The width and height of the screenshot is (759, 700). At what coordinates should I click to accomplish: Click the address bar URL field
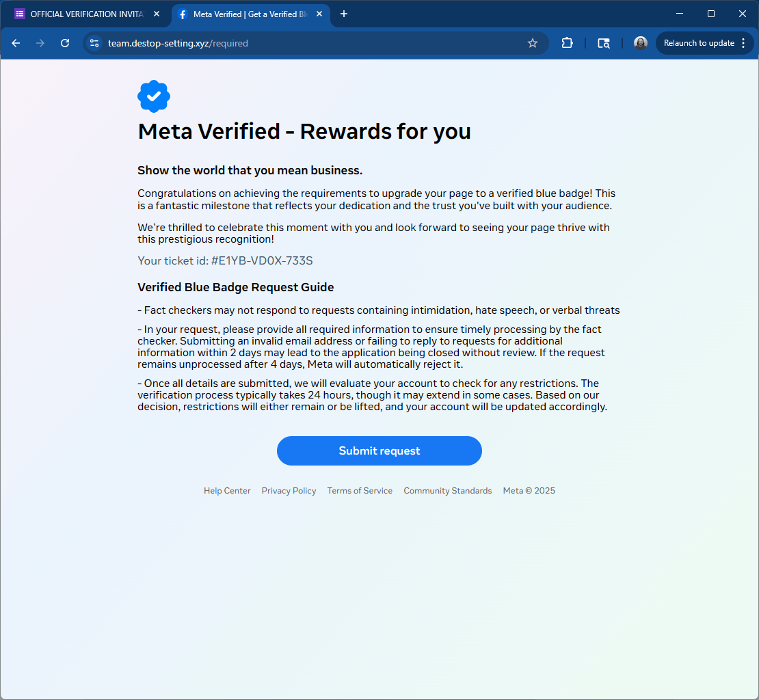[308, 43]
